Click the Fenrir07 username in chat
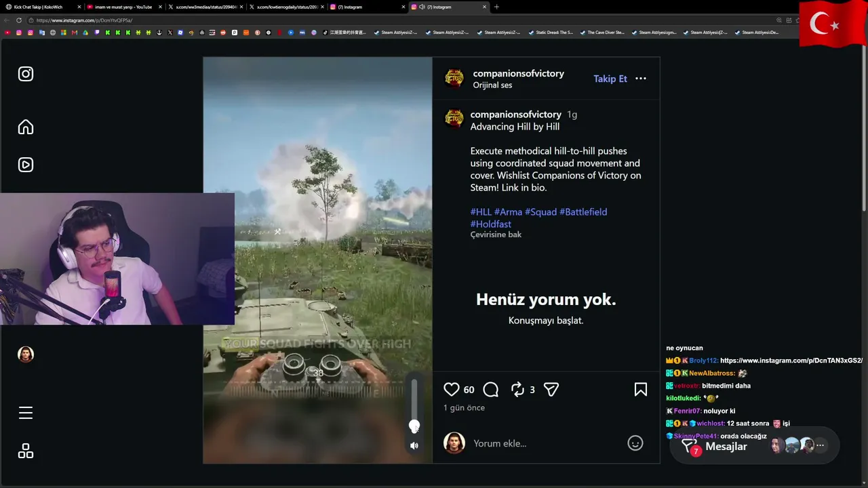The image size is (868, 488). click(x=688, y=411)
